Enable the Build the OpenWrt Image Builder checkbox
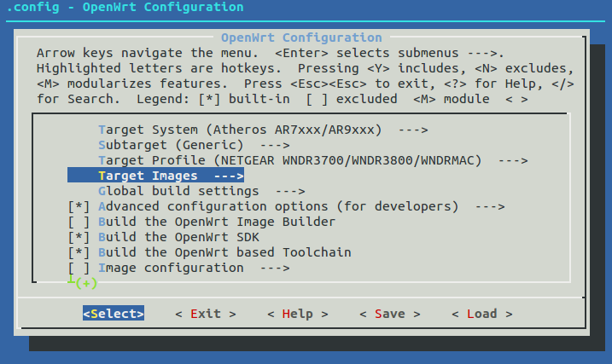This screenshot has height=364, width=612. (79, 222)
